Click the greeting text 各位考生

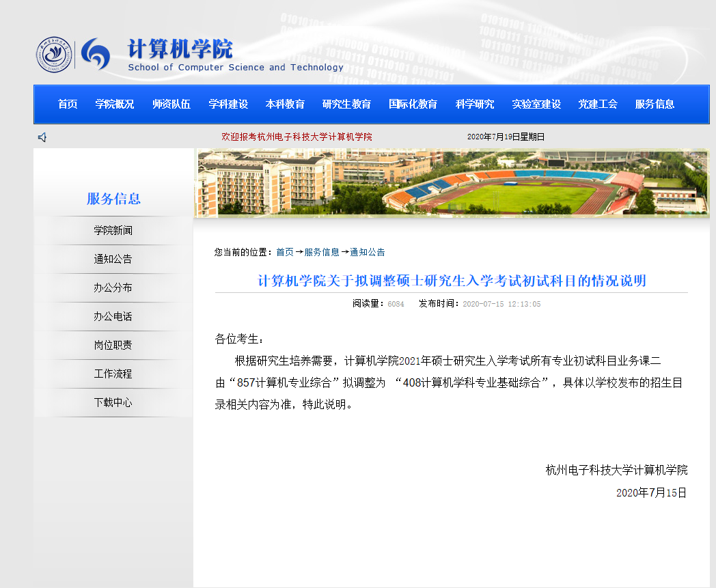(x=239, y=339)
